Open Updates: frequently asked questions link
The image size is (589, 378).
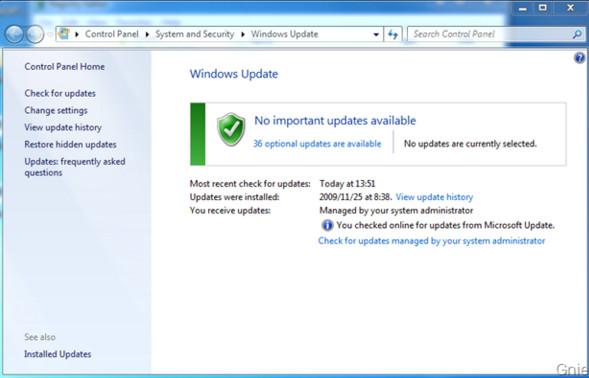75,167
